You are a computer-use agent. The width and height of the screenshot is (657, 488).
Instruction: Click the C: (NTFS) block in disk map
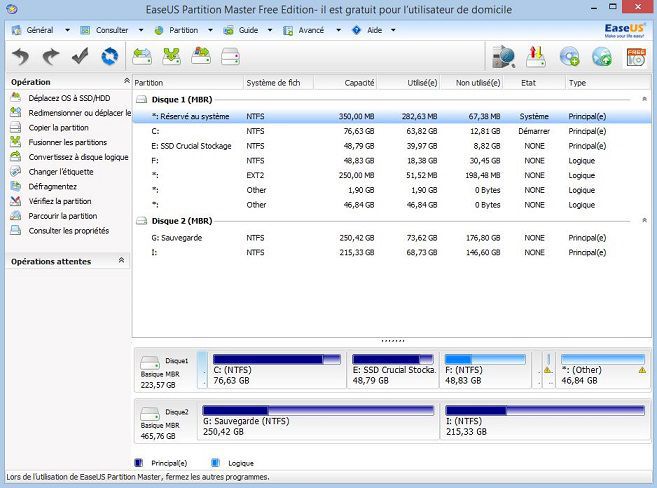point(277,370)
